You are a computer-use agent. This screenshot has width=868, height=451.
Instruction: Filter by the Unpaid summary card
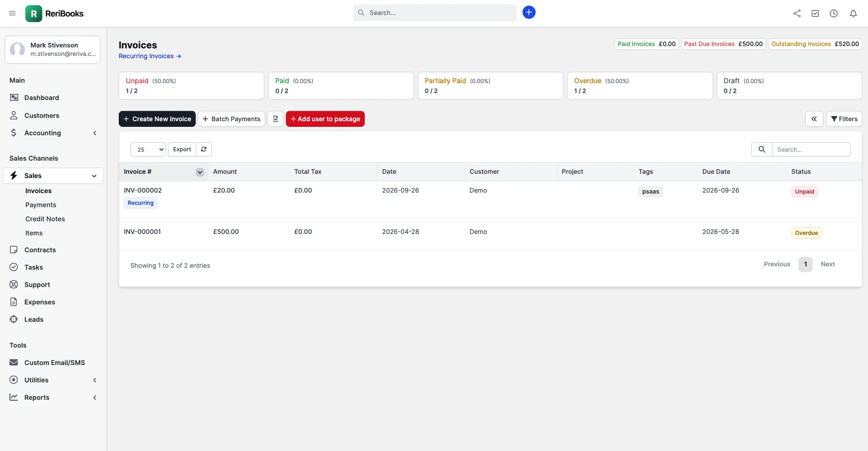[x=192, y=86]
